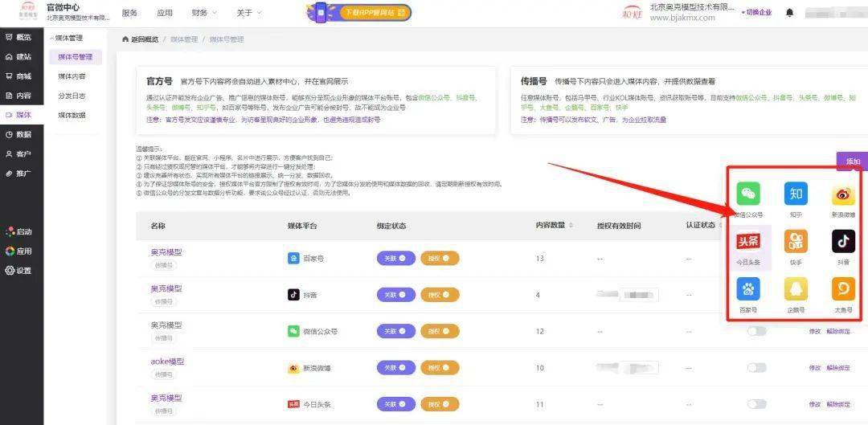868x425 pixels.
Task: Open the aoke模型 account name link
Action: pos(167,362)
